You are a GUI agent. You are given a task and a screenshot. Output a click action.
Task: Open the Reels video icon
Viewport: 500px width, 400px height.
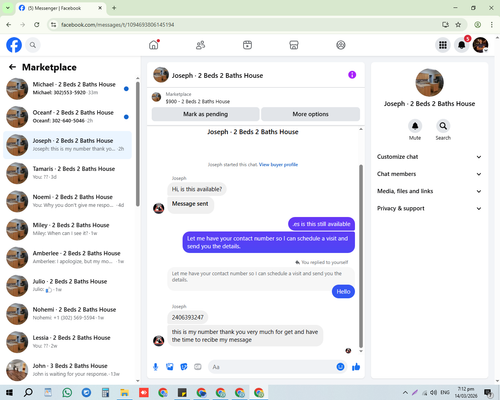247,45
